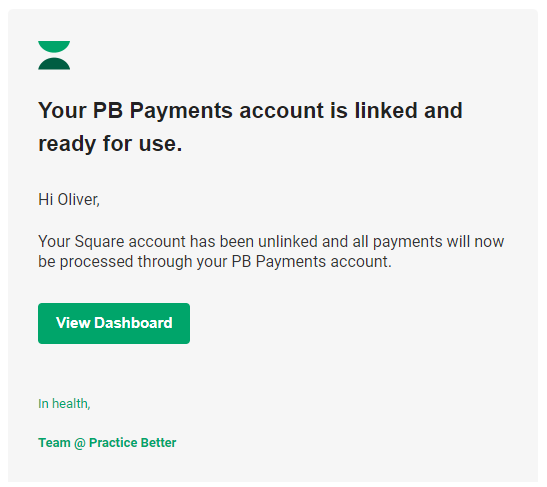Click the body line starting 'be processed through'
The height and width of the screenshot is (487, 547).
click(215, 262)
